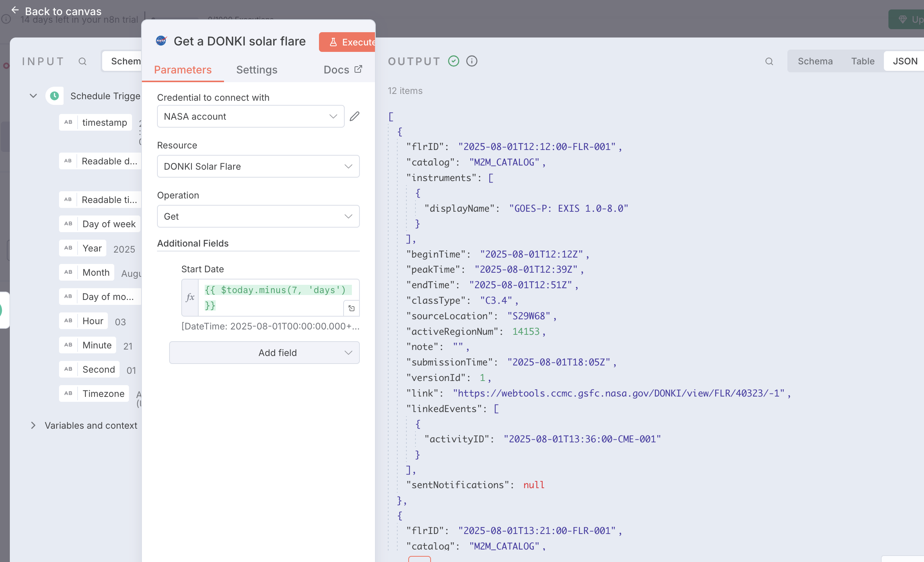Click the output success checkmark icon

pyautogui.click(x=454, y=61)
